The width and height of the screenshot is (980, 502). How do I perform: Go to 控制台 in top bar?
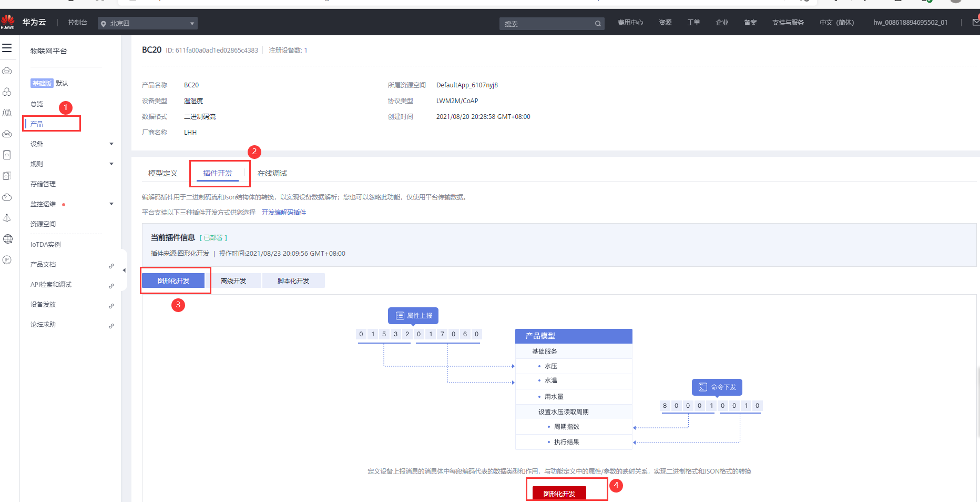[77, 23]
